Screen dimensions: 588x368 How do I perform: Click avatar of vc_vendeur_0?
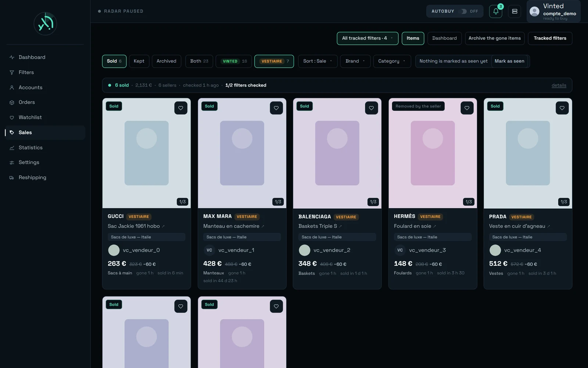(114, 250)
